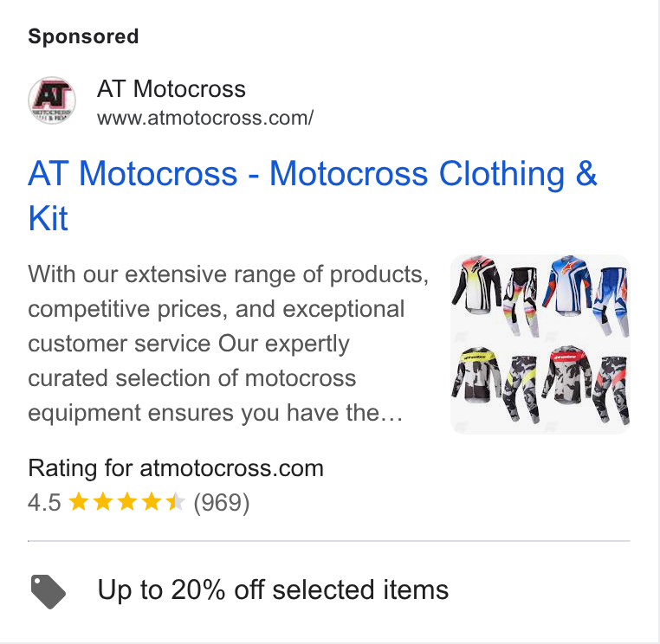Screen dimensions: 660x644
Task: Click the AT Motocross round logo icon
Action: tap(52, 100)
